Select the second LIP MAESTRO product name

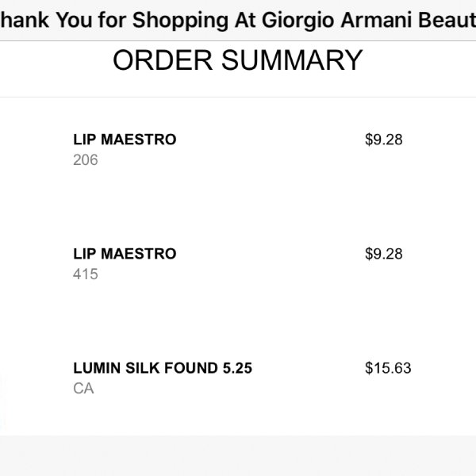(125, 254)
